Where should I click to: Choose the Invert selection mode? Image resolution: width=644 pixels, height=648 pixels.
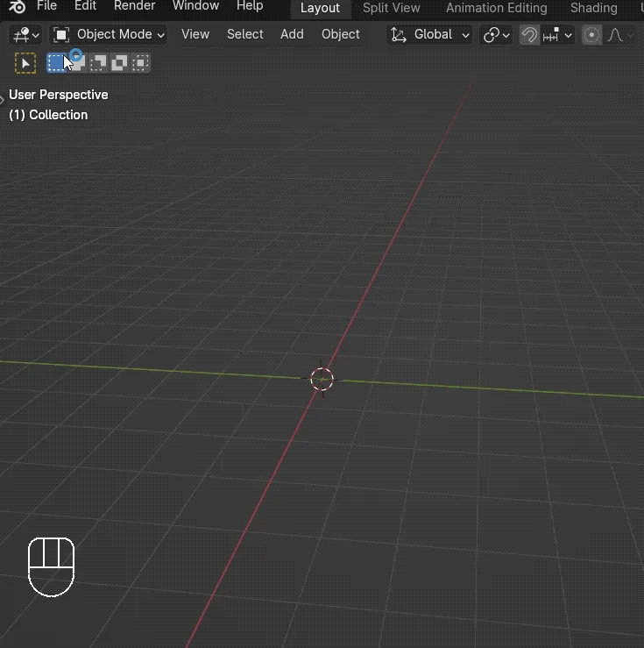pyautogui.click(x=119, y=63)
